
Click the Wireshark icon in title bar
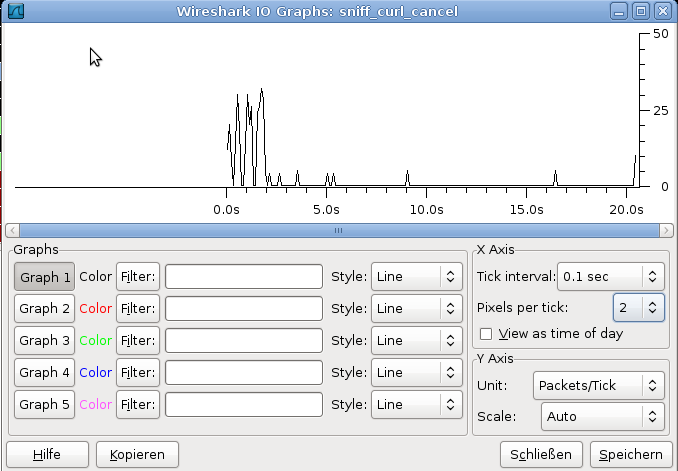16,11
